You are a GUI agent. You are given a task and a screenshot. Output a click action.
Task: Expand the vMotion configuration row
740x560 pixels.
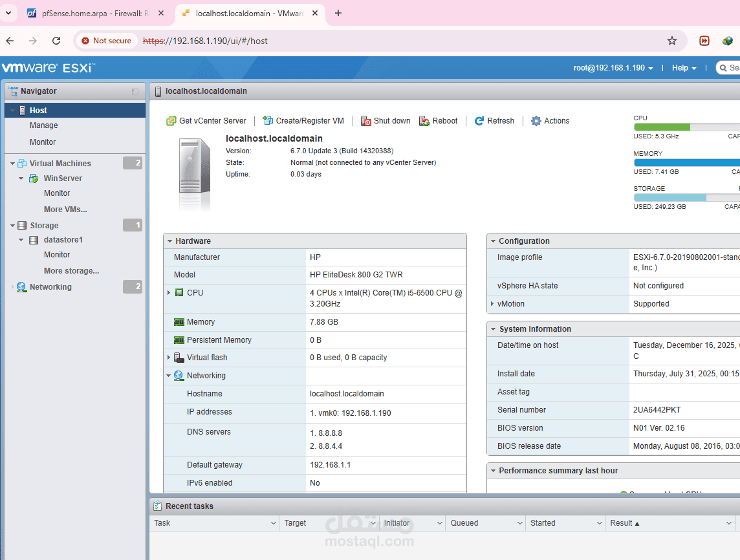[x=492, y=304]
